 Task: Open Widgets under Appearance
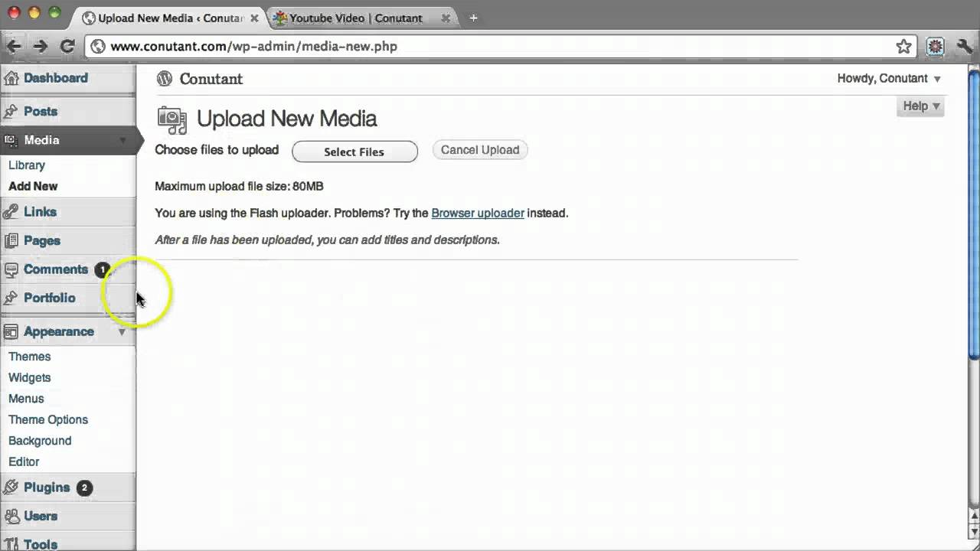click(29, 377)
